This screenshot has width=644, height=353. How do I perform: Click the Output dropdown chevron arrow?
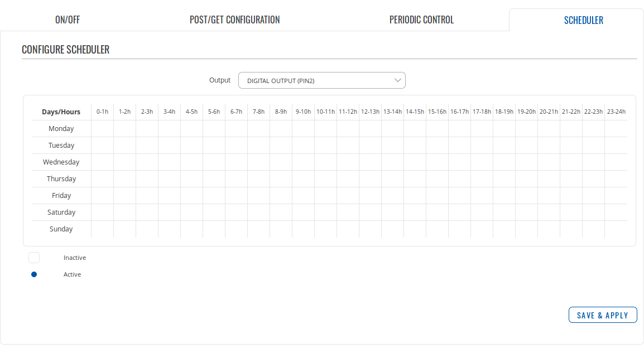tap(397, 80)
